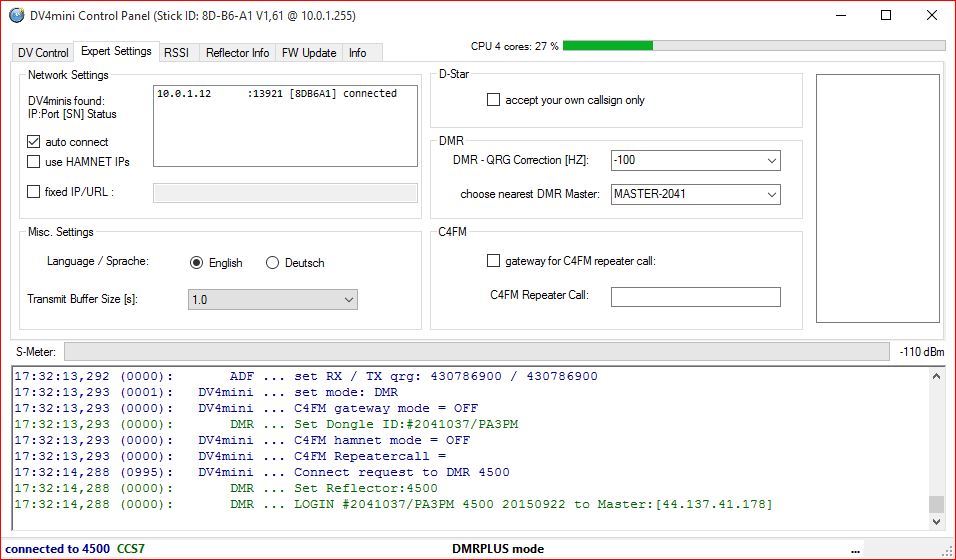Select the Expert Settings tab
This screenshot has height=560, width=956.
click(116, 51)
